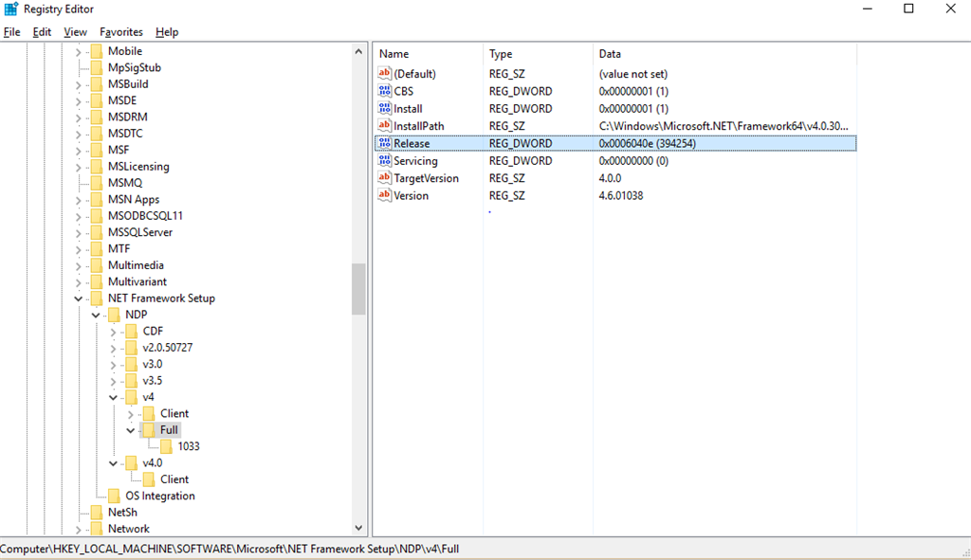The image size is (971, 560).
Task: Click the Release DWORD value icon
Action: coord(385,143)
